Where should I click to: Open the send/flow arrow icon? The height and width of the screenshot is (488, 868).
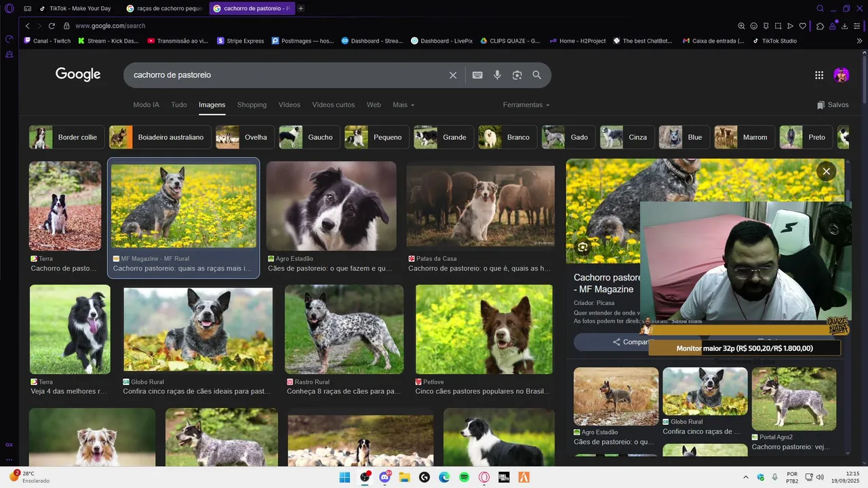pos(790,26)
